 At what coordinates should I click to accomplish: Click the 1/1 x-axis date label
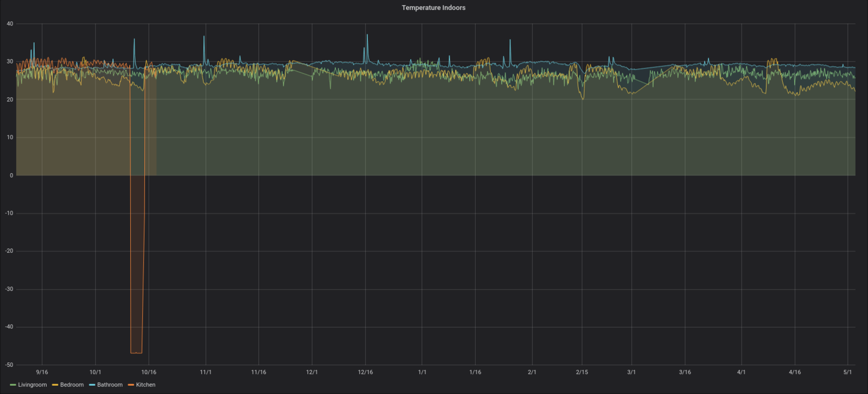pos(422,372)
